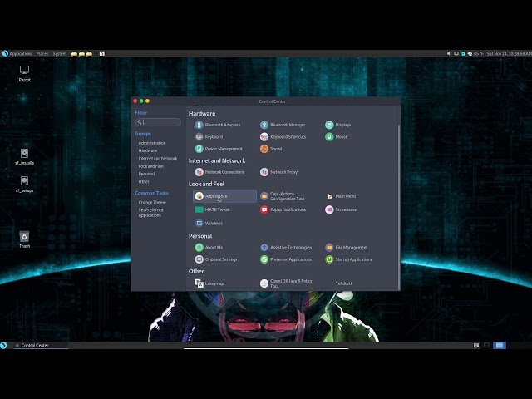This screenshot has width=532, height=399.
Task: Open Startup Applications
Action: pyautogui.click(x=349, y=259)
